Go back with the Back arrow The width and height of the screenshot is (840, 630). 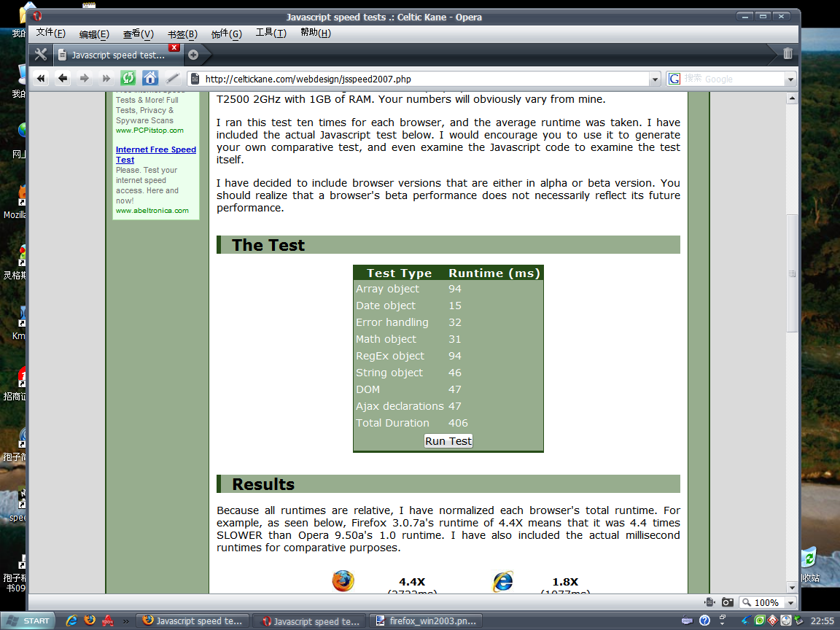63,78
